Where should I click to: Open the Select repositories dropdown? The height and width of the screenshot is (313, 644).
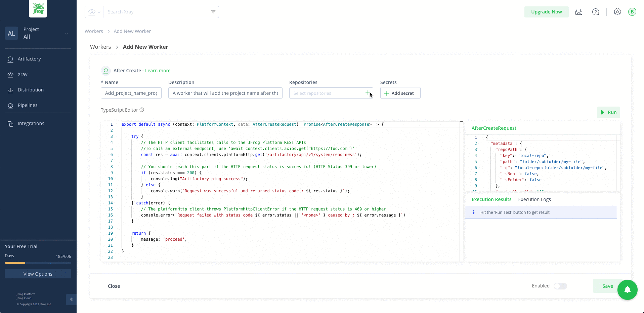328,93
